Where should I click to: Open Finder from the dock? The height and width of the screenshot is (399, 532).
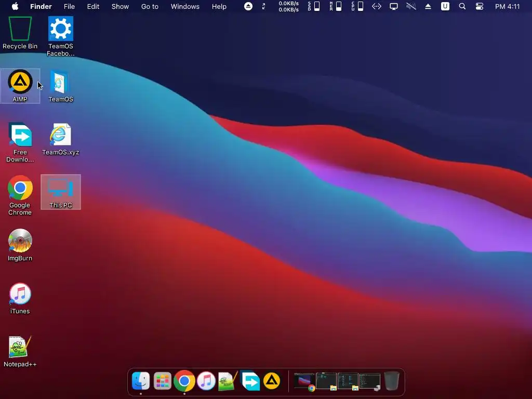point(140,381)
